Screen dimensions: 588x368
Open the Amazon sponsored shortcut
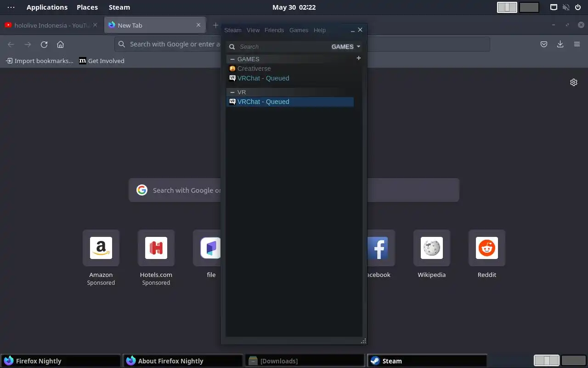click(101, 248)
